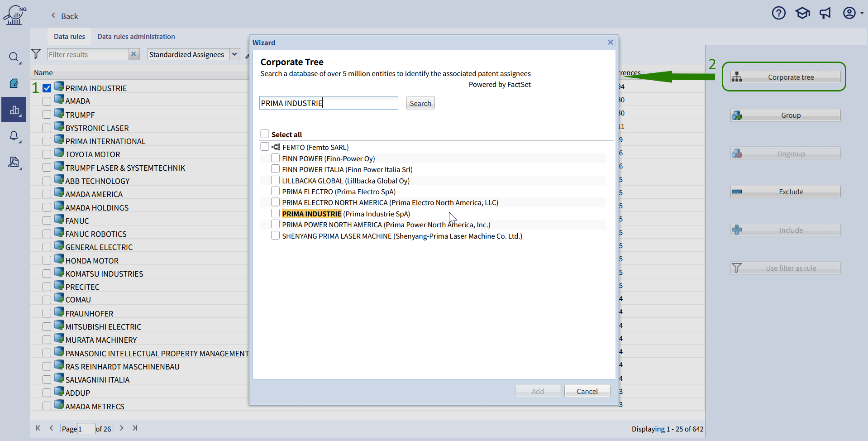Click the SALVAGNINI ITALIA row name
Viewport: 868px width, 441px height.
[x=97, y=380]
